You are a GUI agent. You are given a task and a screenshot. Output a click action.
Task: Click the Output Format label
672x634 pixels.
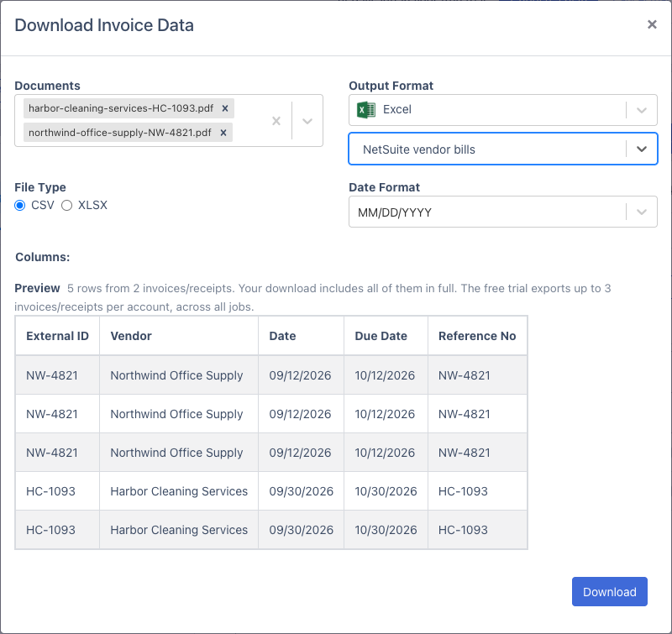click(x=391, y=86)
